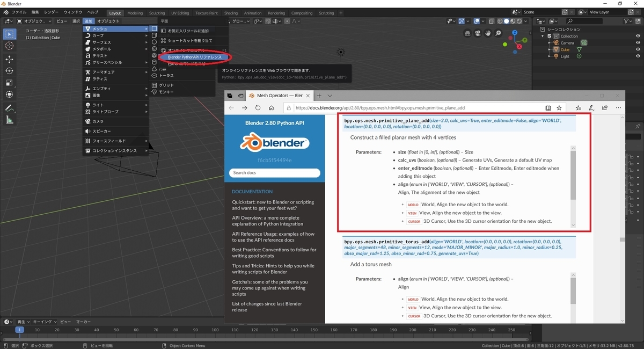Hide Camera in outliner via eye

tap(638, 42)
